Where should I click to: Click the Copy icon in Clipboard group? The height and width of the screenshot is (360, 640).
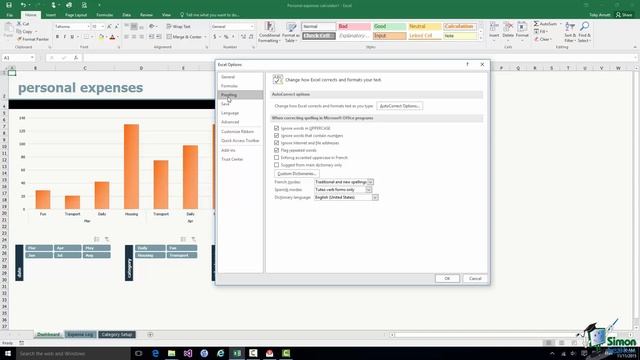coord(19,31)
